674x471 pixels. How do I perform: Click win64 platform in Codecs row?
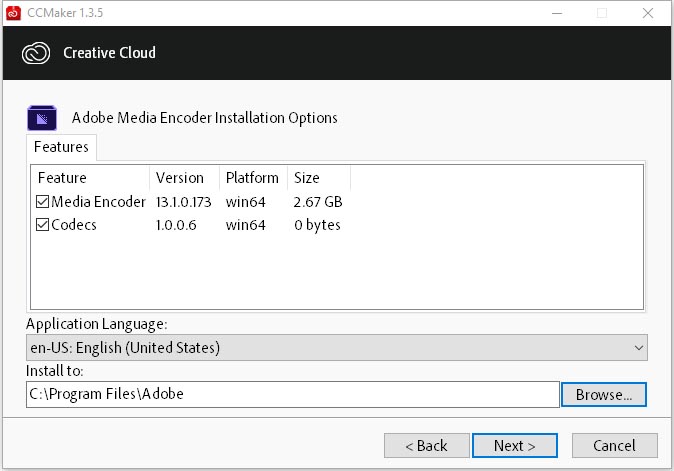(x=245, y=225)
